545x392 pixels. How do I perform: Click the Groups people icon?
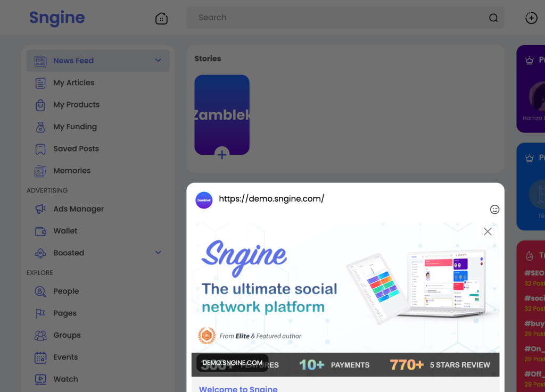coord(40,336)
